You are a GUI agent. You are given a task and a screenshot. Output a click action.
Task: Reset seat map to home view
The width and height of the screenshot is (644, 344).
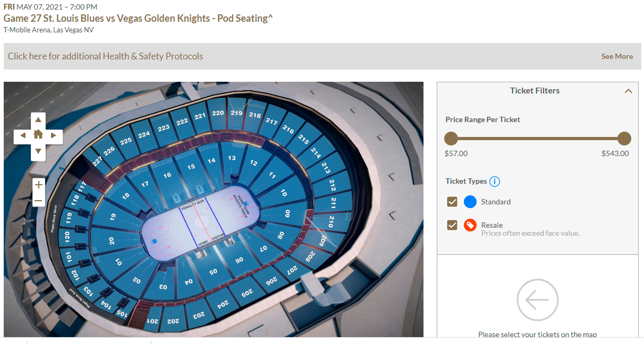click(x=38, y=134)
